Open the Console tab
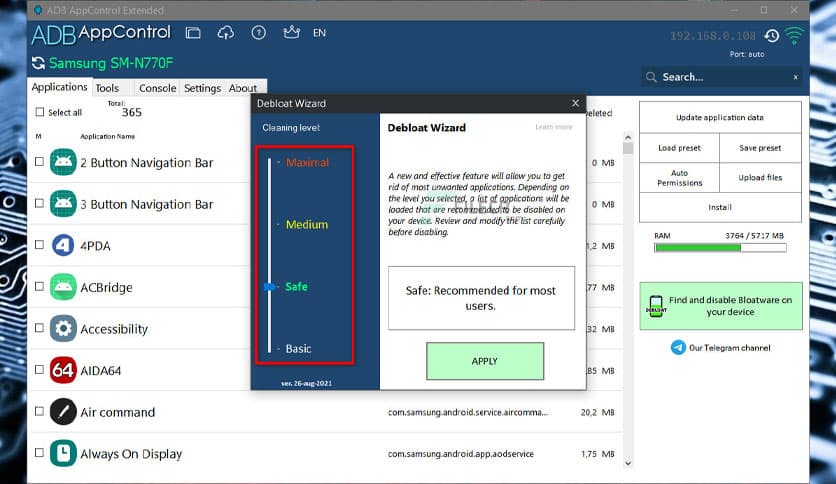The image size is (836, 484). pyautogui.click(x=157, y=88)
